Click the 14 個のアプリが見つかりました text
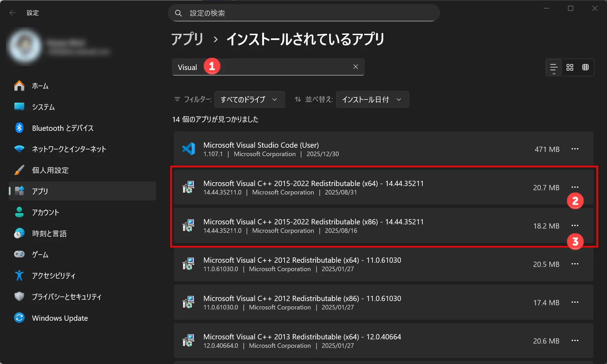This screenshot has width=607, height=364. pyautogui.click(x=215, y=119)
